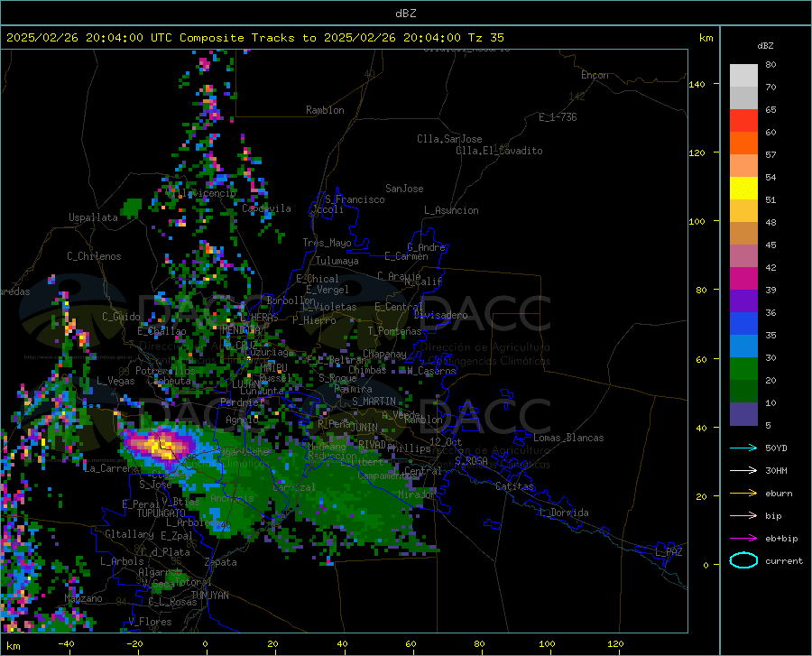Click the white 30HM arrow legend icon
This screenshot has height=656, width=812.
coord(743,471)
